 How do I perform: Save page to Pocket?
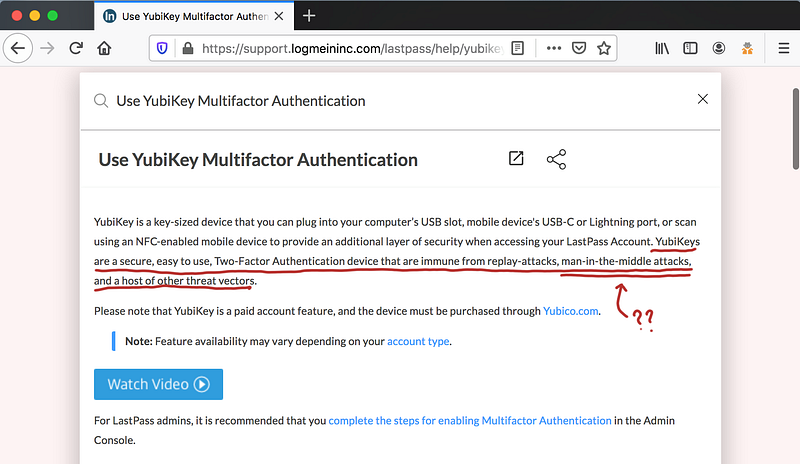[x=579, y=48]
